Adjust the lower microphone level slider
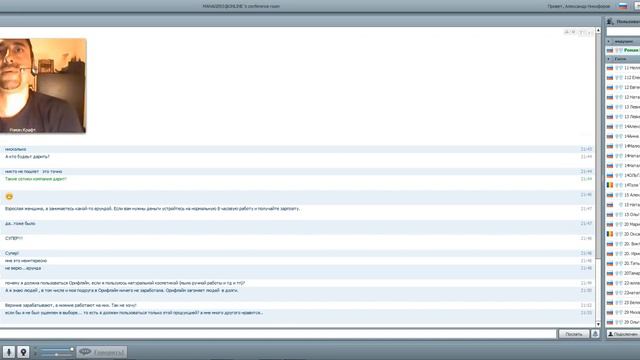The height and width of the screenshot is (360, 640). tap(57, 355)
